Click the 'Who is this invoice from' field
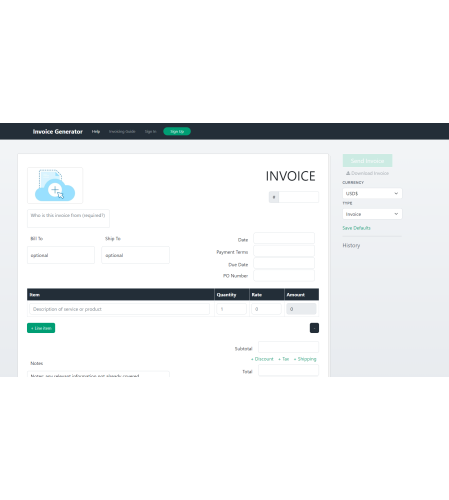Viewport: 449px width, 500px height. pos(68,218)
